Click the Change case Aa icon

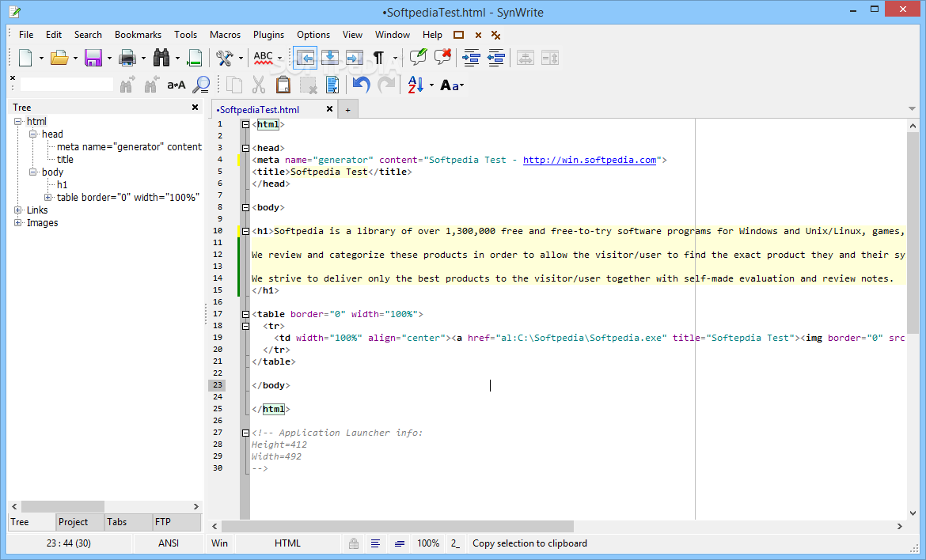coord(450,85)
